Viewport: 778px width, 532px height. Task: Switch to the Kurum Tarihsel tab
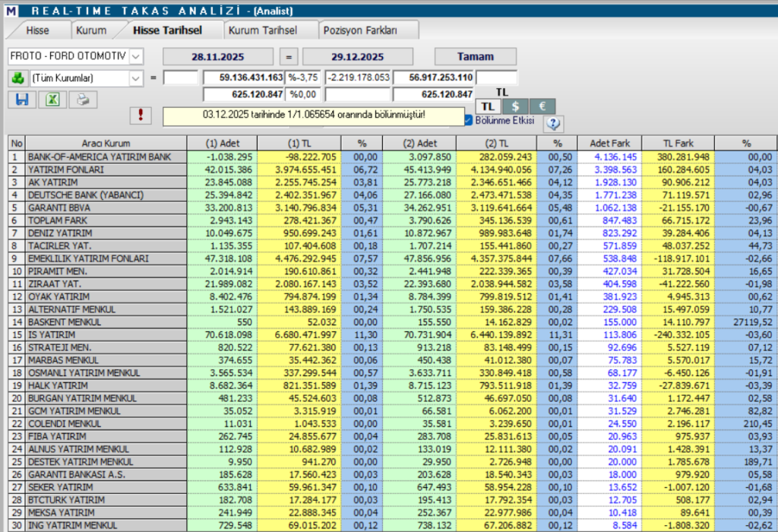[263, 30]
